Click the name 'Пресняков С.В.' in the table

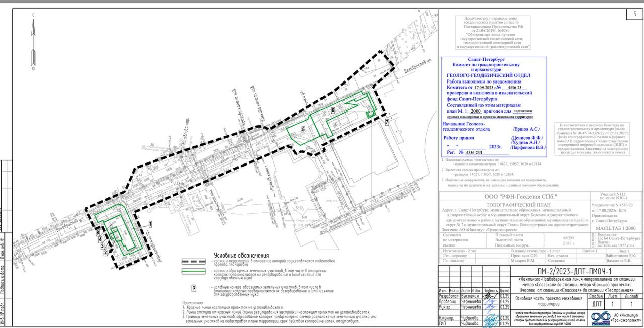[524, 256]
